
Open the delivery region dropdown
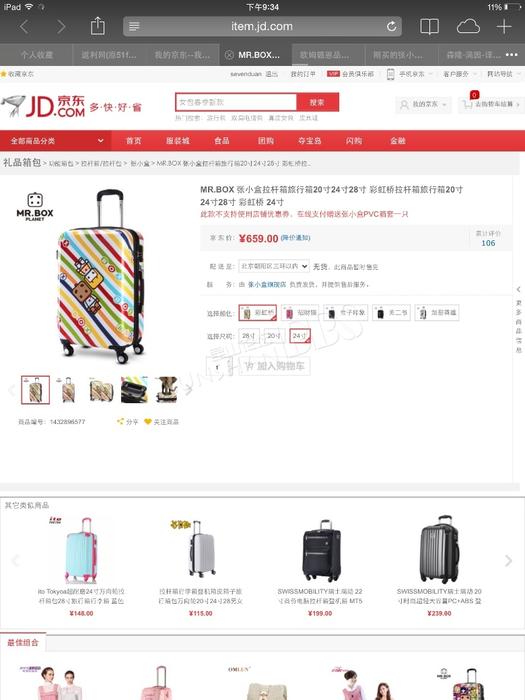[274, 266]
